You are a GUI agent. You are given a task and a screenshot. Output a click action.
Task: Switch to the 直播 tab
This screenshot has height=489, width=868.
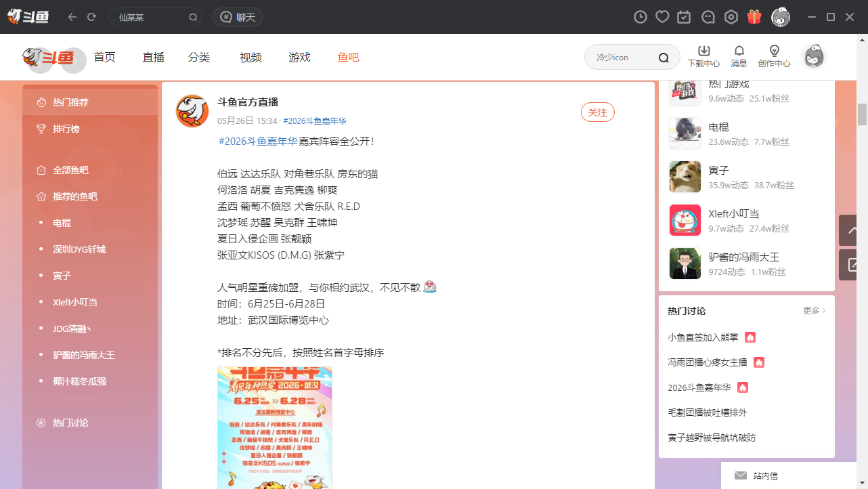click(x=154, y=58)
